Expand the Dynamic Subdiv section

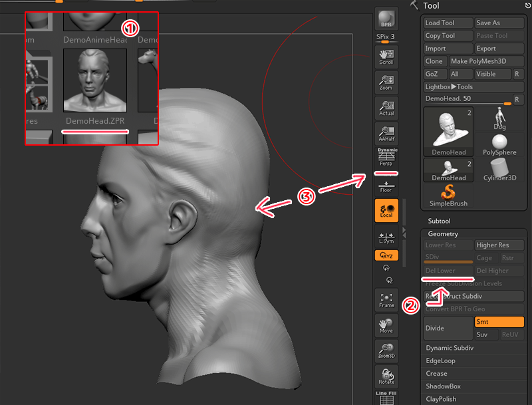pyautogui.click(x=475, y=348)
